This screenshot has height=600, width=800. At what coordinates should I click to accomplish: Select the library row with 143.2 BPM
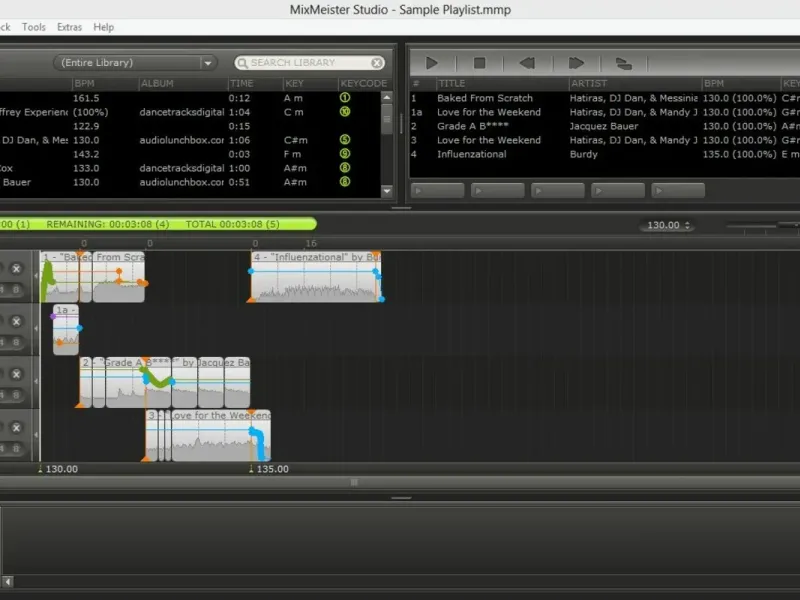pos(190,154)
